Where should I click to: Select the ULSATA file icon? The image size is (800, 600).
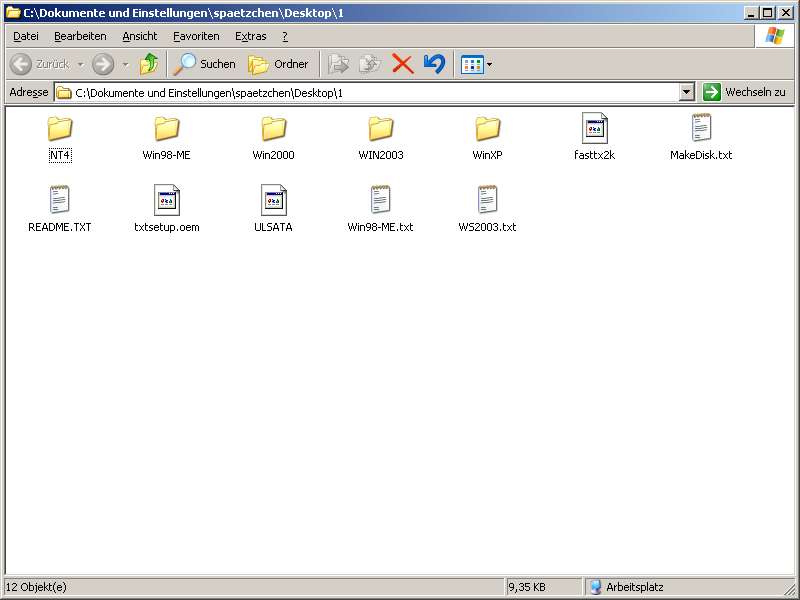pyautogui.click(x=273, y=200)
